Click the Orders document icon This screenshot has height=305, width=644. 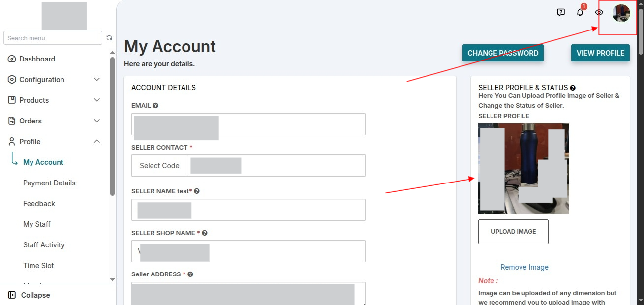coord(12,121)
